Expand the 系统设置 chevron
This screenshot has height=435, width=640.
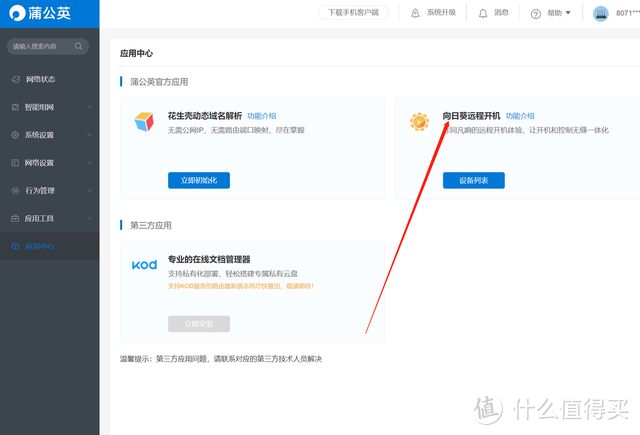89,135
